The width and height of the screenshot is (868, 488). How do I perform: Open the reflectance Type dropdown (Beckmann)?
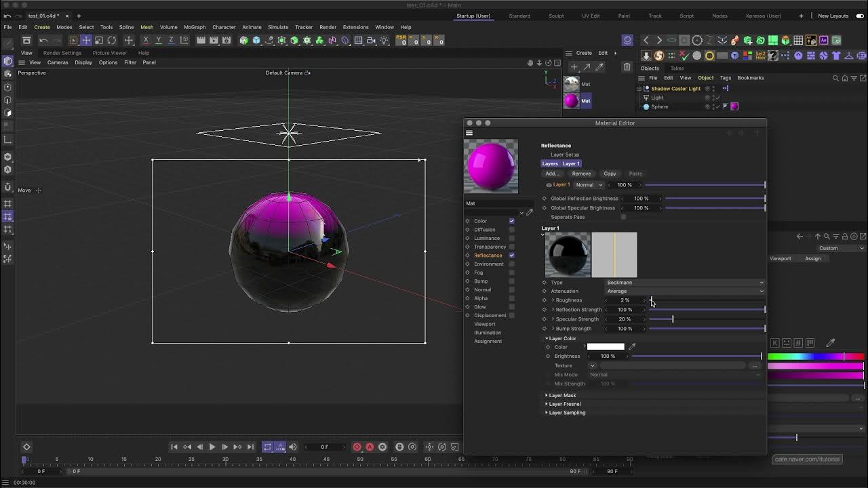pyautogui.click(x=684, y=283)
